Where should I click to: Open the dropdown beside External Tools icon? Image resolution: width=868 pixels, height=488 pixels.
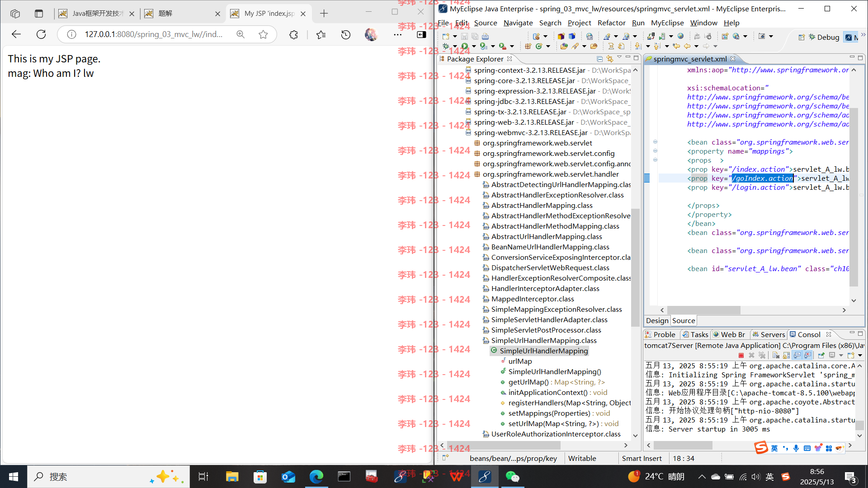tap(512, 46)
